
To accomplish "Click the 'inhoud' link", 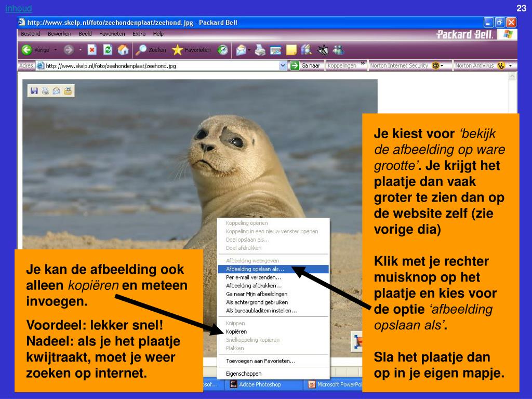I will pos(18,8).
